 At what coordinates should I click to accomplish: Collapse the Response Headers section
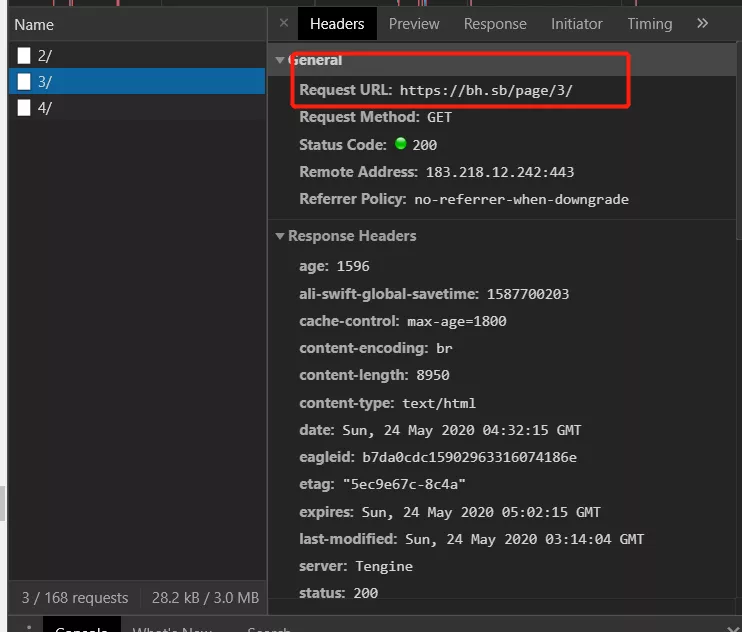coord(281,237)
